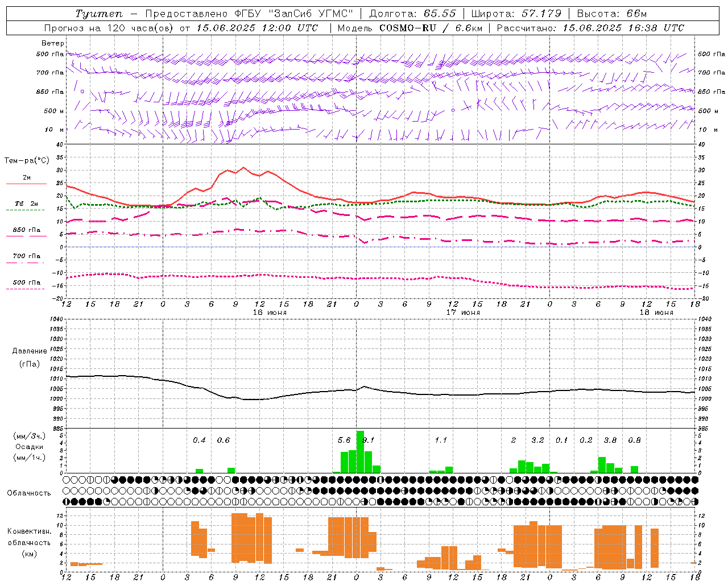
Task: Click the '850 гПа' temperature legend entry
Action: [26, 230]
